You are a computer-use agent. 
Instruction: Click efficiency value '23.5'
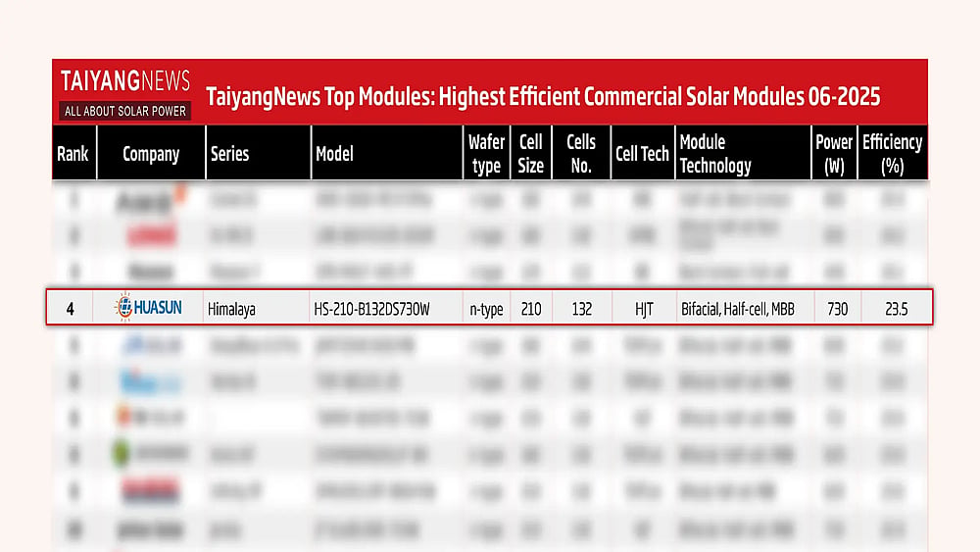[897, 309]
